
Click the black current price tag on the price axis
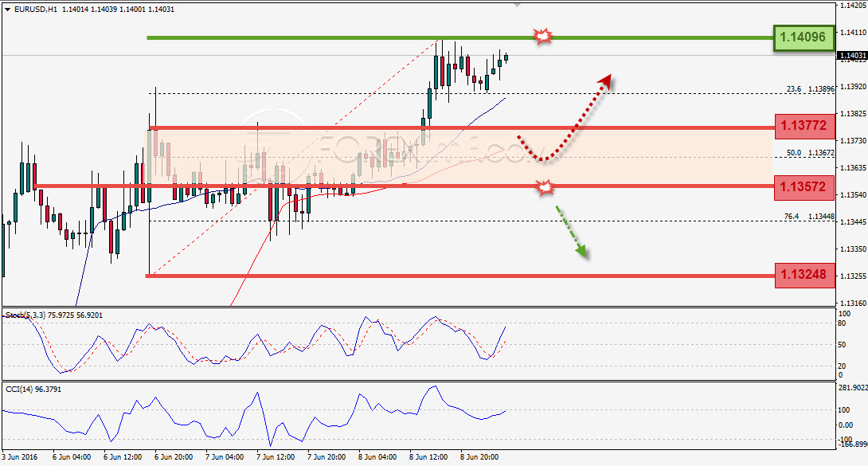pyautogui.click(x=851, y=55)
